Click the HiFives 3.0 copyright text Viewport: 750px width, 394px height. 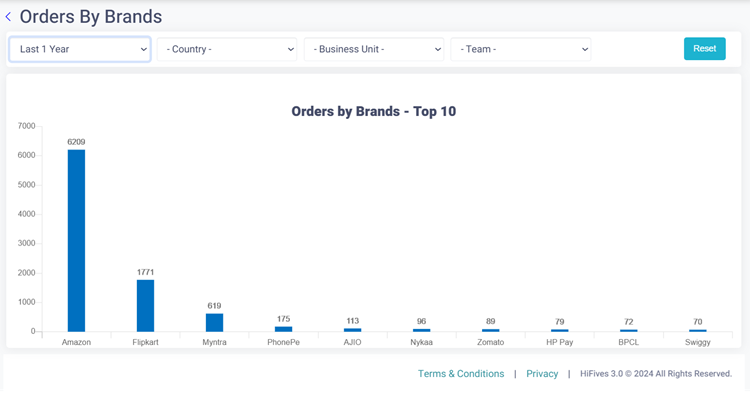click(x=656, y=373)
